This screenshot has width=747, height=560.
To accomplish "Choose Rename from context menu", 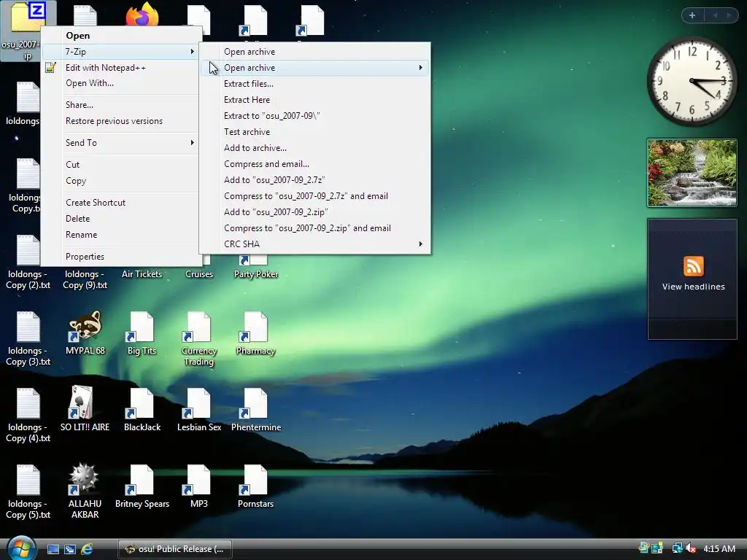I will pyautogui.click(x=119, y=235).
